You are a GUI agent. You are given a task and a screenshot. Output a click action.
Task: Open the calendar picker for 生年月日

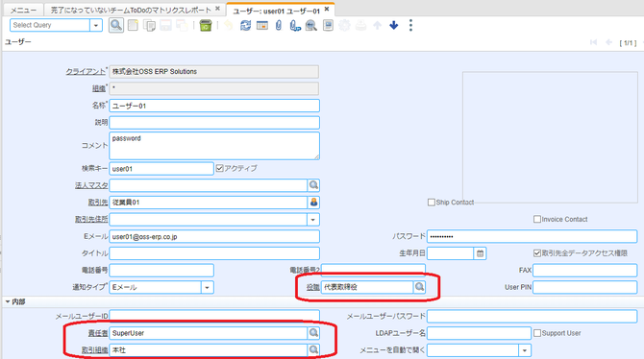pyautogui.click(x=480, y=253)
